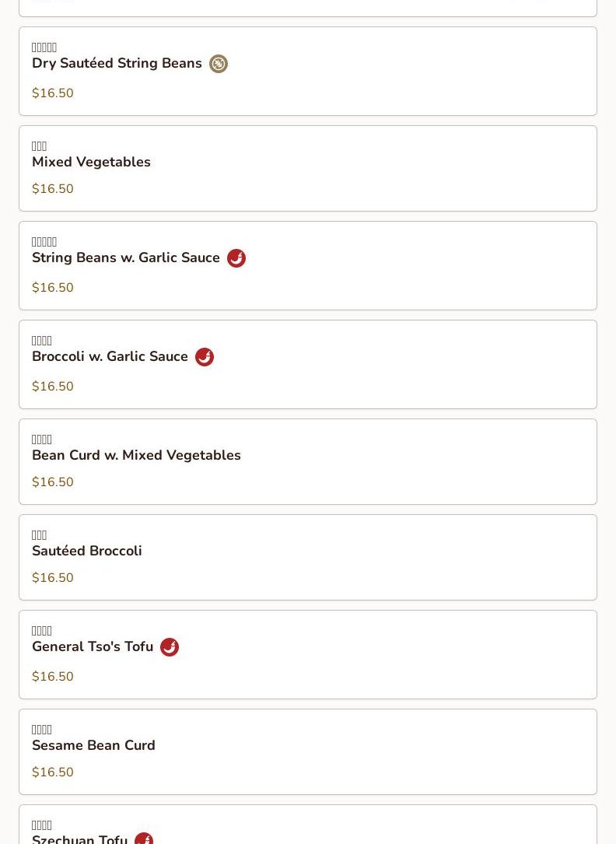Choose the Broccoli w. Garlic Sauce title
The image size is (616, 844).
pos(110,357)
